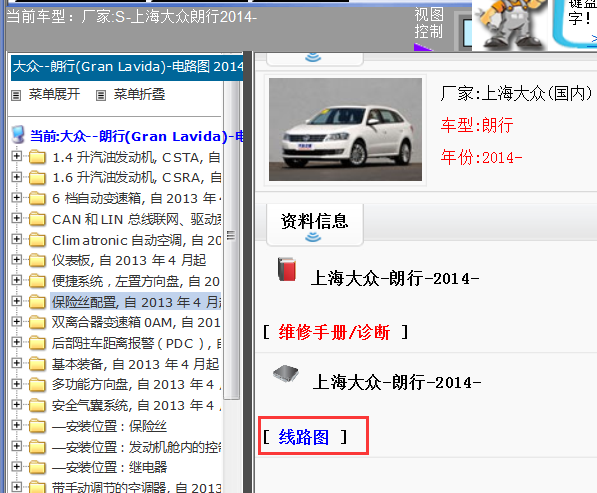The width and height of the screenshot is (597, 493).
Task: Click the folder icon for 安装位置：继电器
Action: 37,467
